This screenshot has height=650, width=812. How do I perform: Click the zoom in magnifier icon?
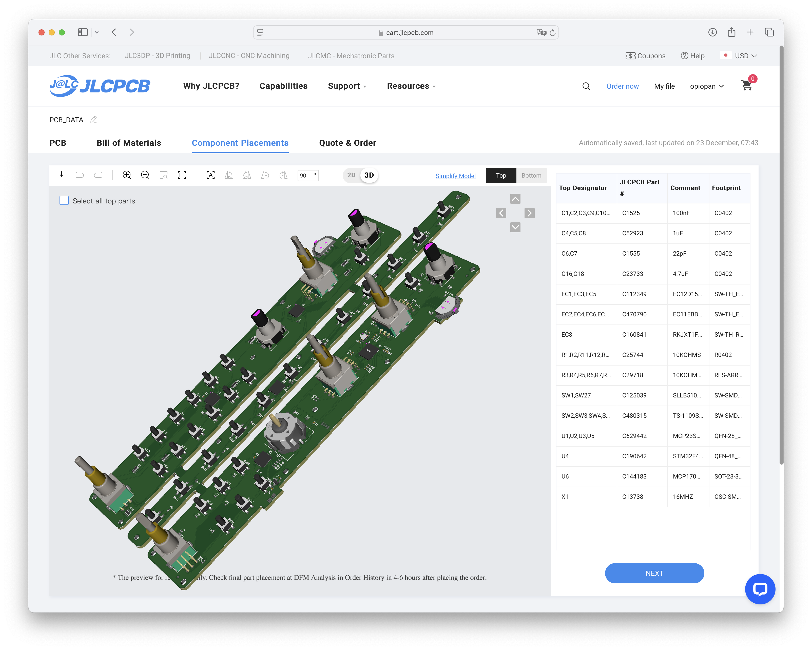[x=127, y=175]
